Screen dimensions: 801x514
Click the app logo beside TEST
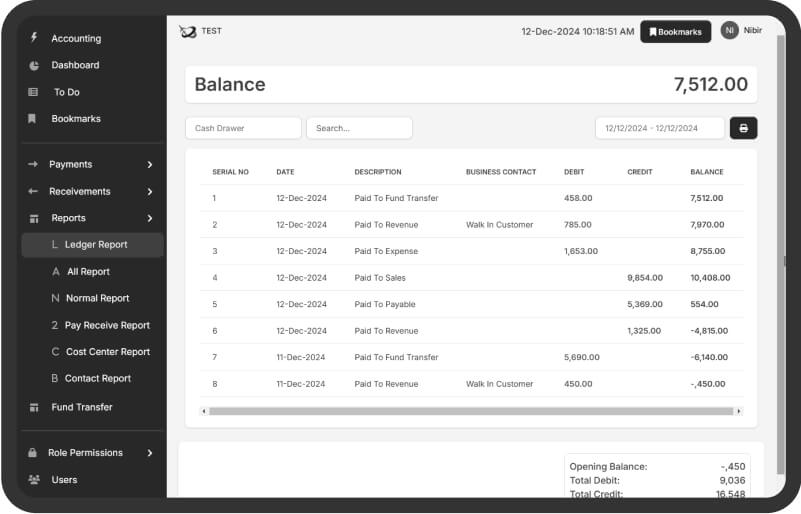(187, 32)
